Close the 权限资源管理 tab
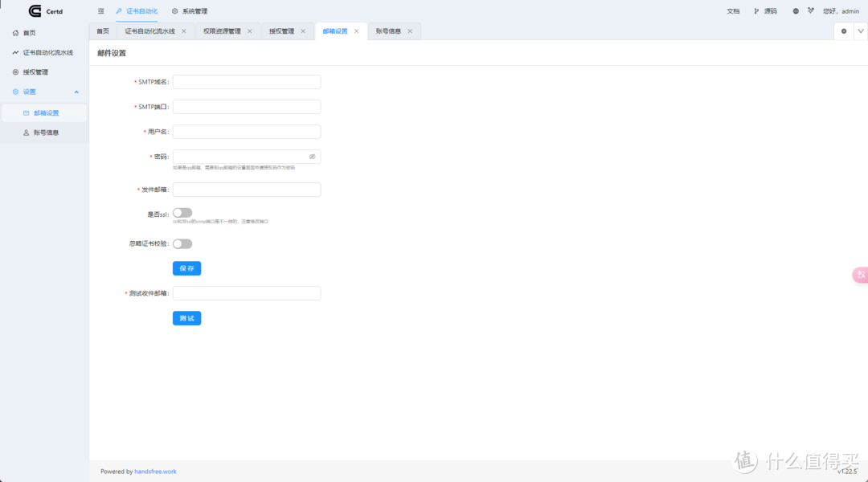Image resolution: width=868 pixels, height=482 pixels. (250, 31)
